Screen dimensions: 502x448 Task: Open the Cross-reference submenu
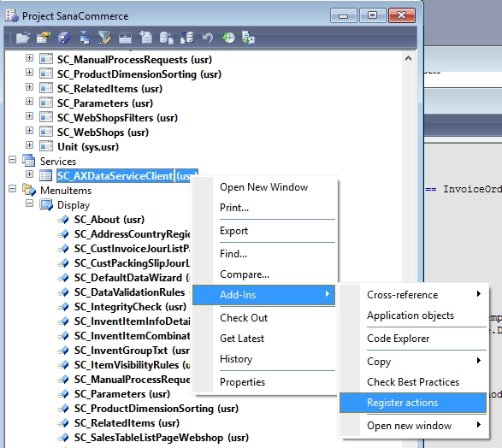click(413, 295)
